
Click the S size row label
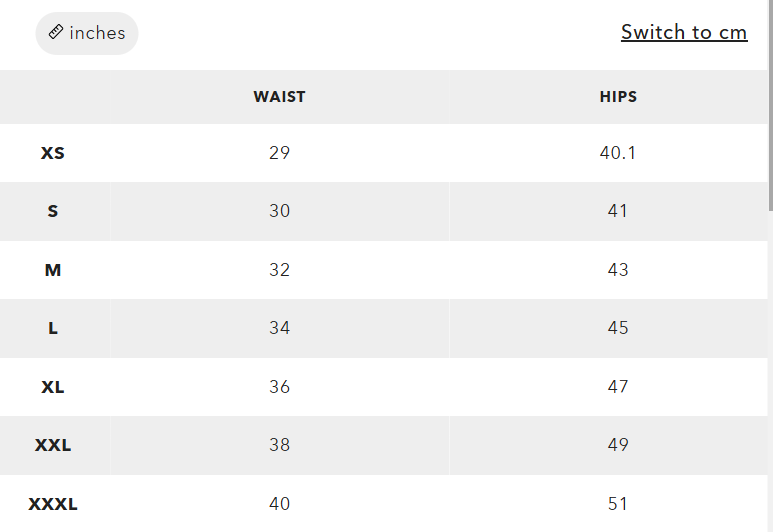click(x=53, y=211)
